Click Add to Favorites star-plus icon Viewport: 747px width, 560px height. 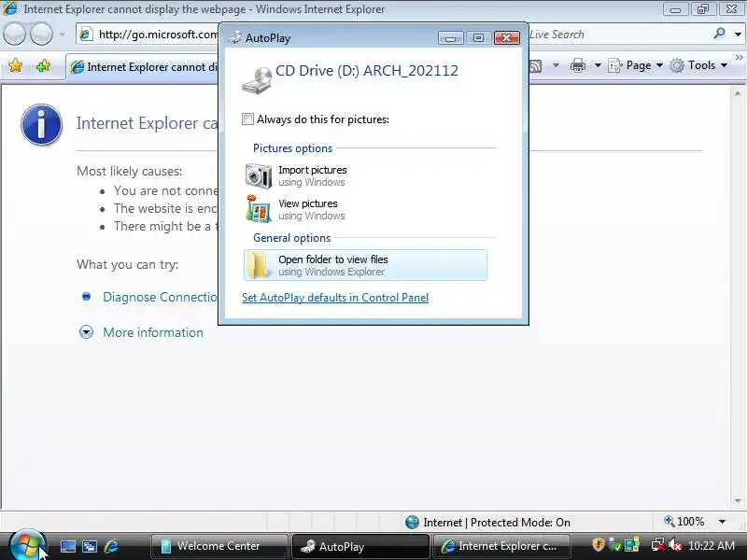(43, 65)
